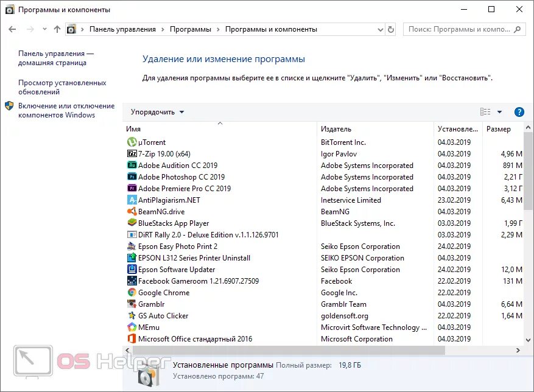This screenshot has width=534, height=392.
Task: Select publisher BlueStack Systems, Inc.
Action: (x=357, y=223)
